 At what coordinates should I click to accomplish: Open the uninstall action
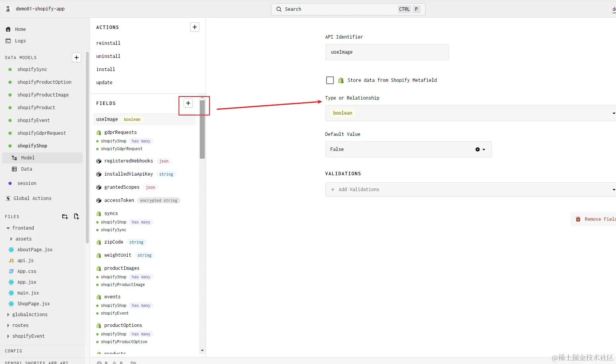tap(108, 56)
